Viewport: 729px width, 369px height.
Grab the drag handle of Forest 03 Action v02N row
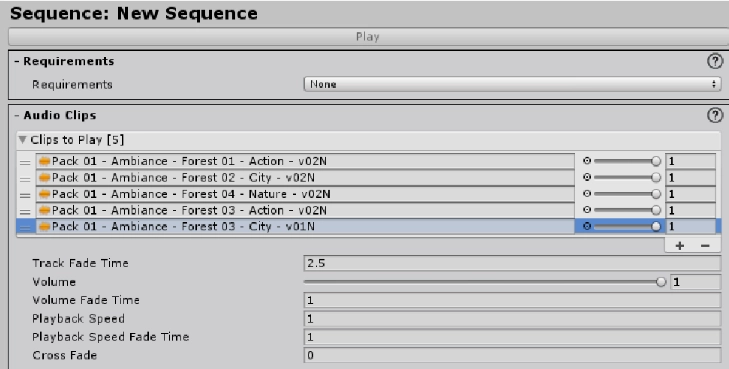click(25, 211)
